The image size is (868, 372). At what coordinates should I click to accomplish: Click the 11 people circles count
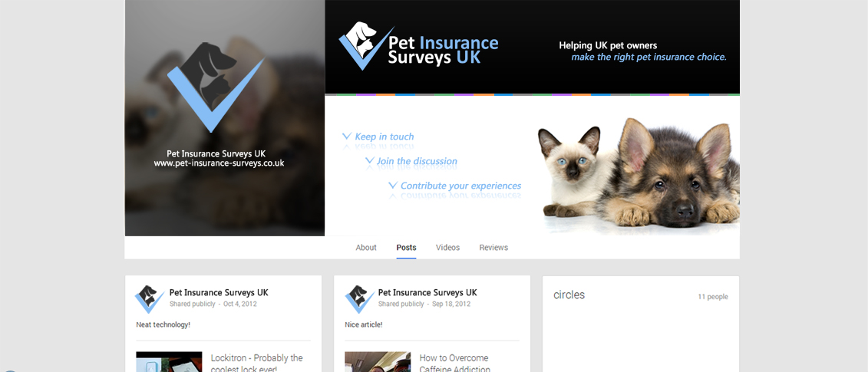click(x=713, y=297)
